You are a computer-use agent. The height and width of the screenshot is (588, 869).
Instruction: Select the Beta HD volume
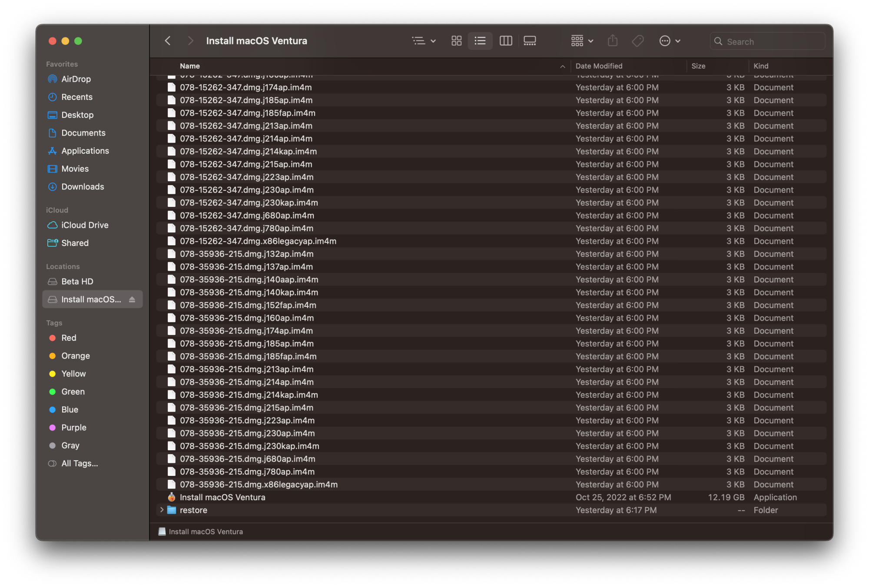[x=92, y=281]
